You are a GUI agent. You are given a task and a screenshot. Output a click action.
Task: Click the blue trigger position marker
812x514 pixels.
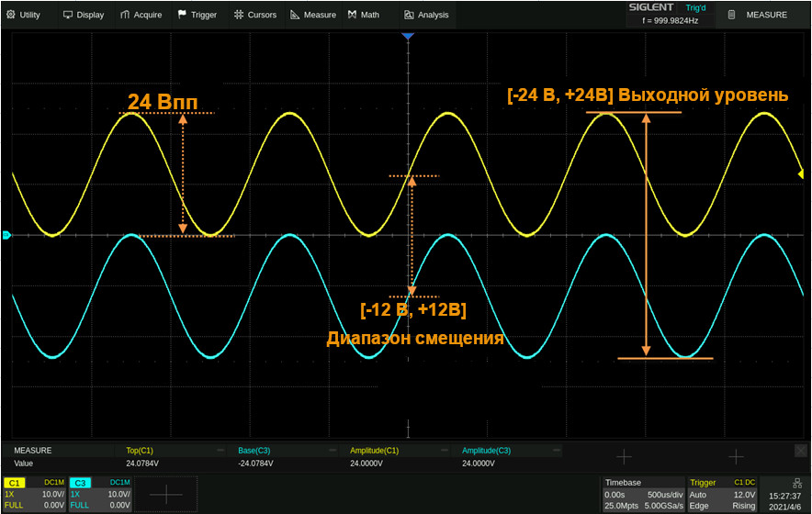pyautogui.click(x=408, y=36)
